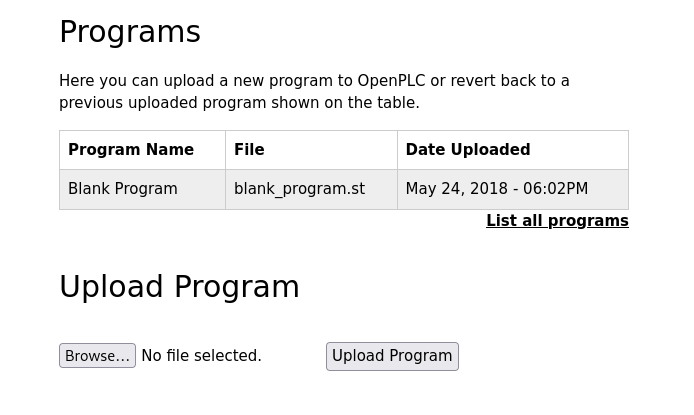The height and width of the screenshot is (415, 694).
Task: Click the Upload Program section heading
Action: (179, 287)
